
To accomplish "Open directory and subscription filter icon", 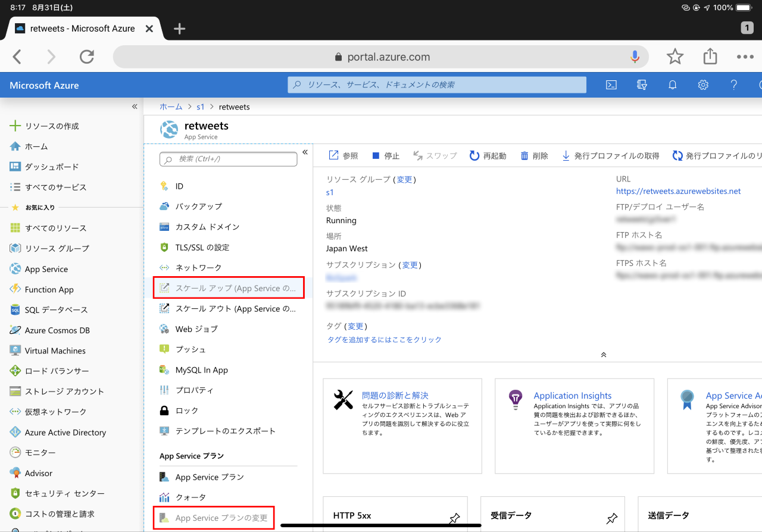I will pos(642,85).
